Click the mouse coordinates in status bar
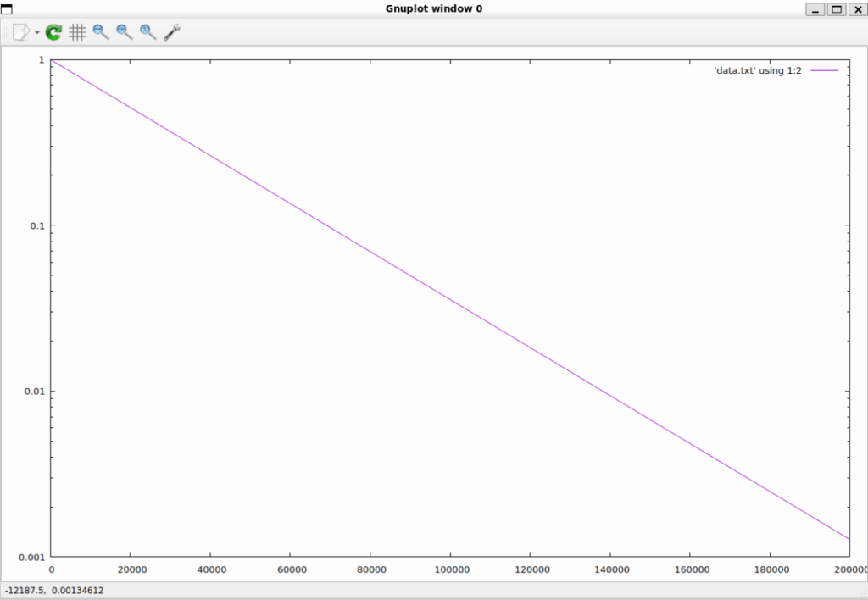Image resolution: width=868 pixels, height=600 pixels. pos(54,590)
